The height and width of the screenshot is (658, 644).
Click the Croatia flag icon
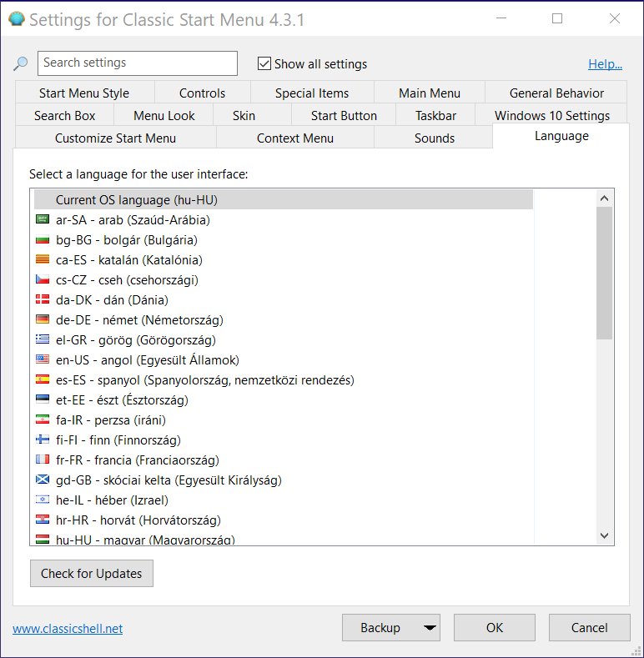tap(43, 520)
